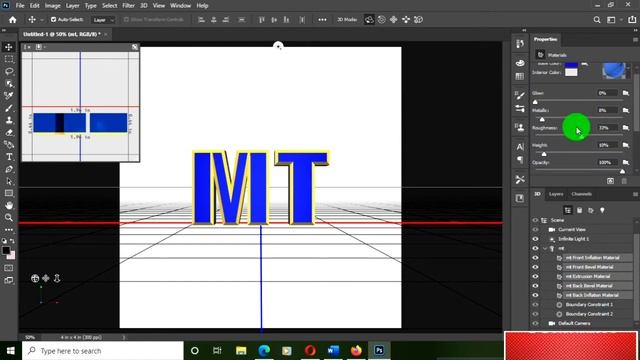640x360 pixels.
Task: Select the Brush tool
Action: coord(9,108)
